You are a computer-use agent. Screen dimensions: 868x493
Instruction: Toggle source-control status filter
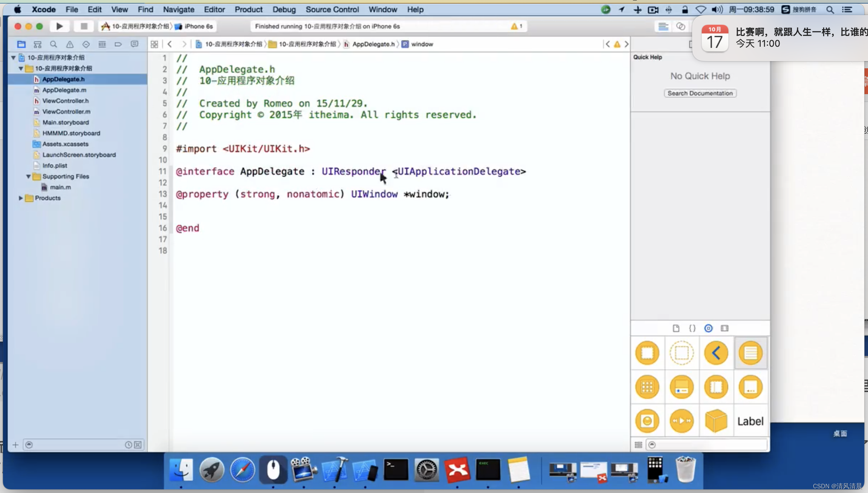(138, 445)
